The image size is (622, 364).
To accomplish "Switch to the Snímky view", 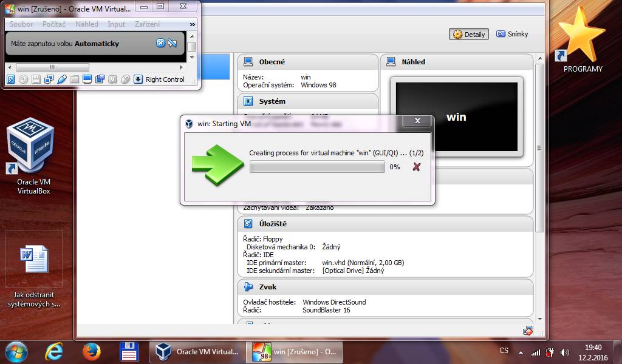I will [x=513, y=34].
